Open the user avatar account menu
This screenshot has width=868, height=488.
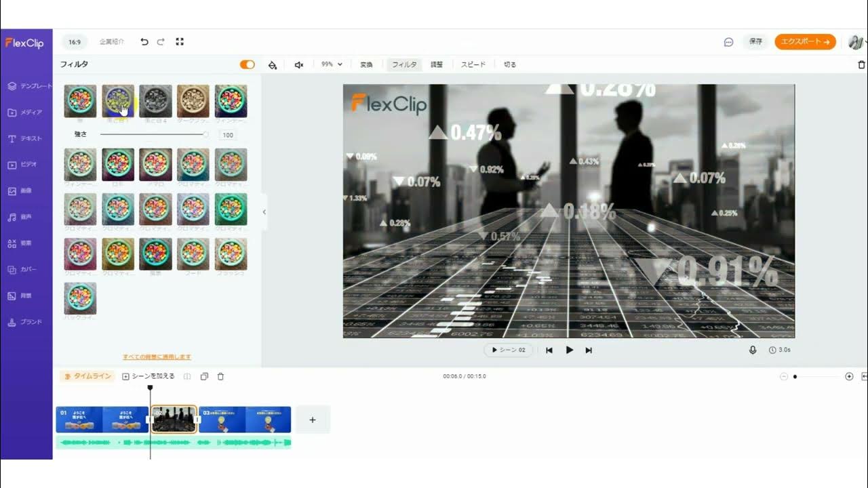click(x=856, y=42)
